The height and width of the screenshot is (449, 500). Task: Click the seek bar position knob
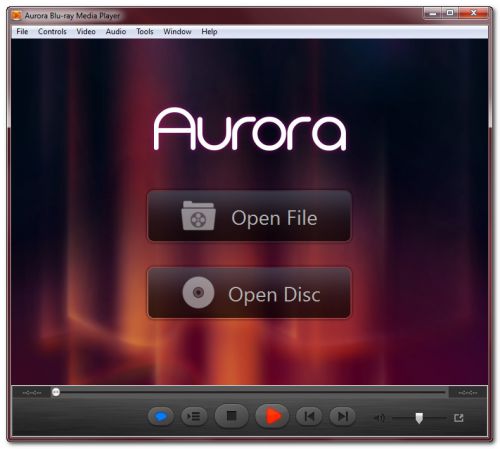(56, 392)
